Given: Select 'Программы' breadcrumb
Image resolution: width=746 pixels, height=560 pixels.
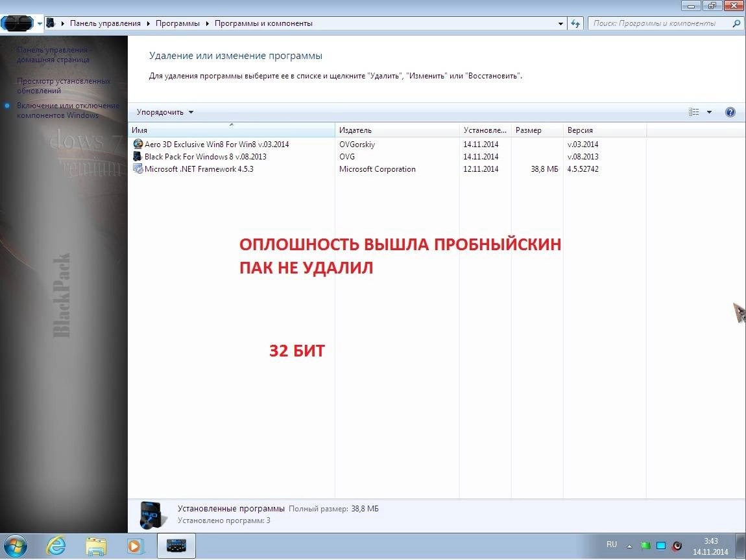Looking at the screenshot, I should point(178,23).
